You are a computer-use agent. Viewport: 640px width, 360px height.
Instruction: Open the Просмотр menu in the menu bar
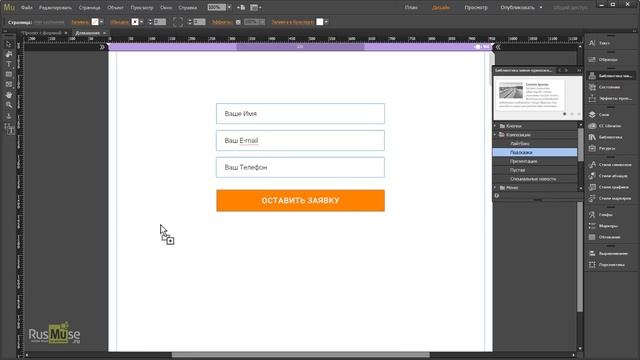[x=142, y=7]
